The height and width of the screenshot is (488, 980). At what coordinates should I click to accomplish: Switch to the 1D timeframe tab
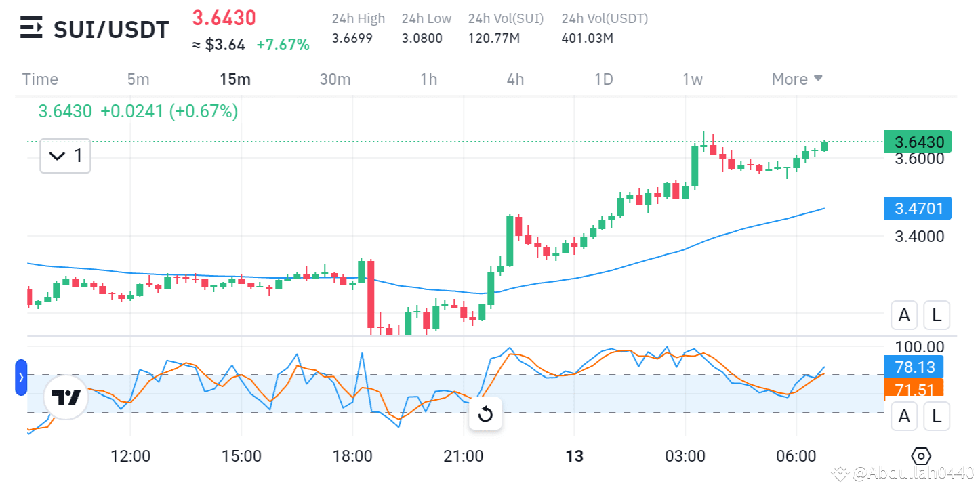pyautogui.click(x=603, y=79)
